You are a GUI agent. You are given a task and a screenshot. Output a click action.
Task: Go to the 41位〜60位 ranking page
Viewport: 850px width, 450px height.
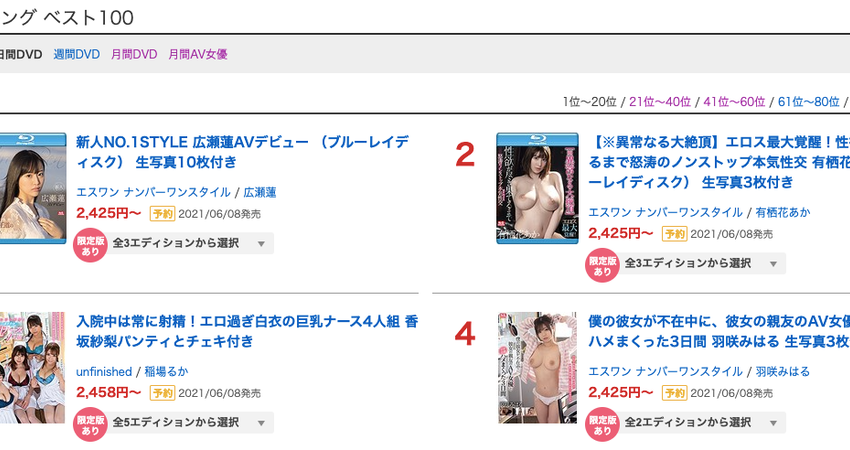coord(734,101)
